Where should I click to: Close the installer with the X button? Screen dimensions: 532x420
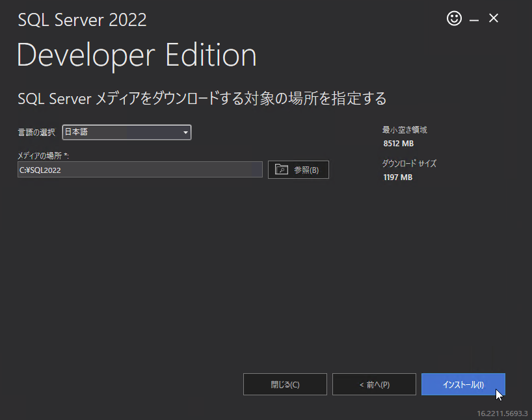pos(494,18)
